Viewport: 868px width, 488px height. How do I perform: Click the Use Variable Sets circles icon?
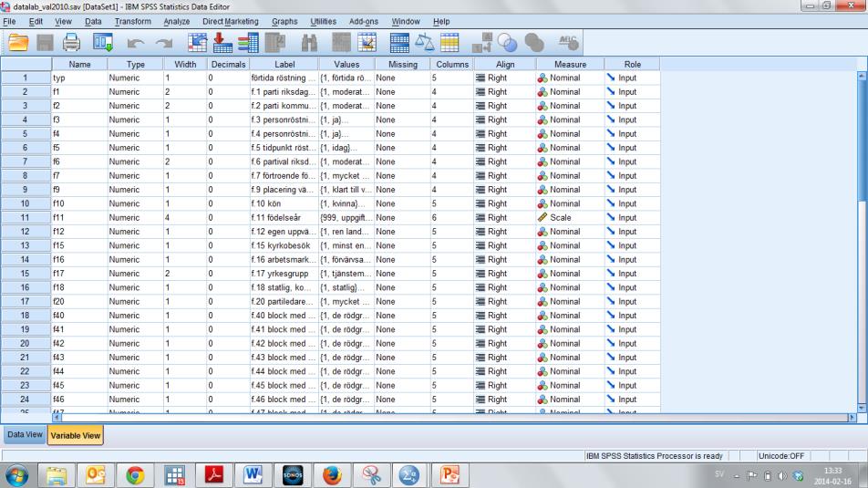[x=507, y=43]
